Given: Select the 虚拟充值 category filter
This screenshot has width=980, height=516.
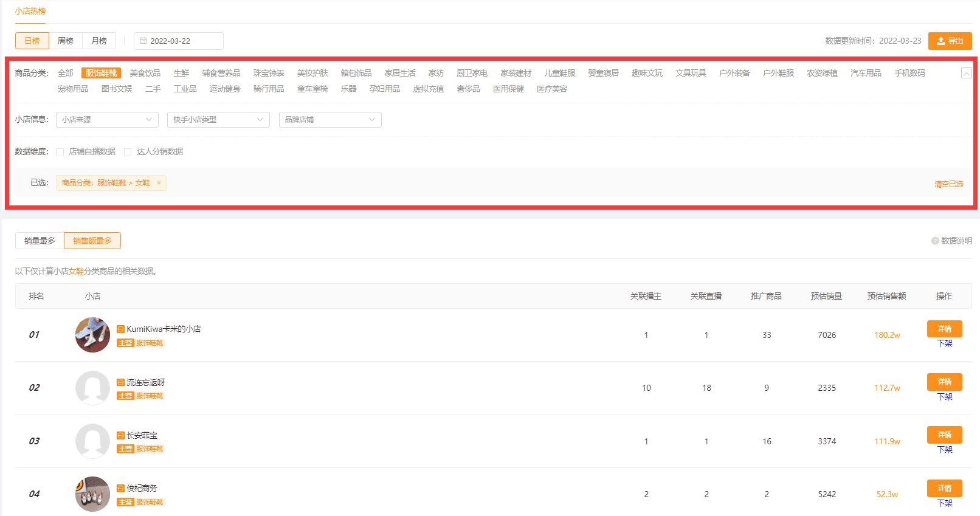Looking at the screenshot, I should (x=429, y=89).
